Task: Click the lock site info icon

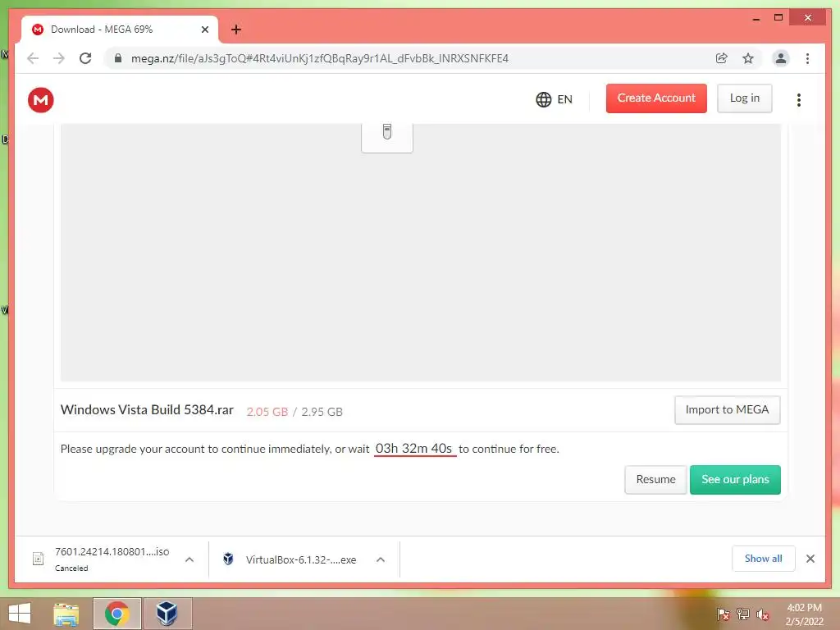Action: 118,58
